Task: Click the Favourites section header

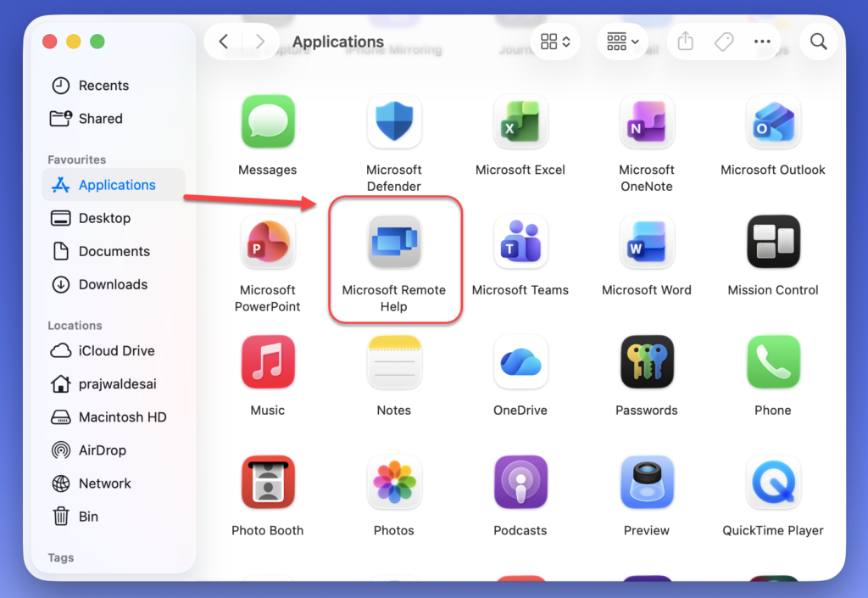Action: click(76, 160)
